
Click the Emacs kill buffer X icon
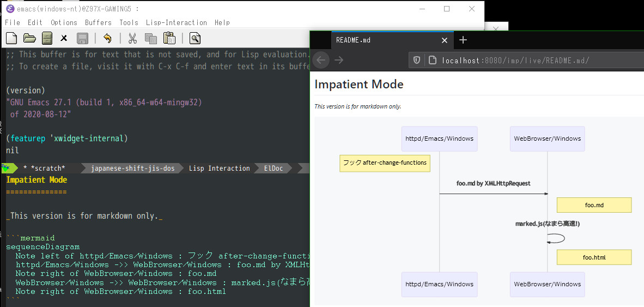64,39
